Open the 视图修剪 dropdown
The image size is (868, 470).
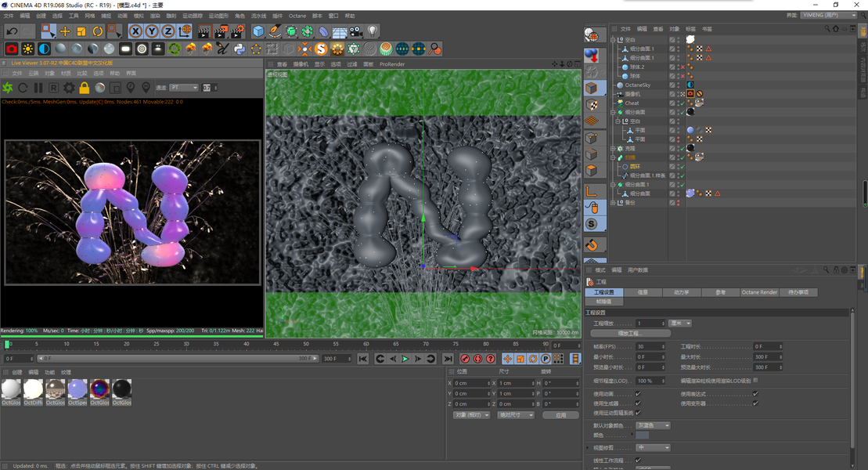pyautogui.click(x=654, y=448)
